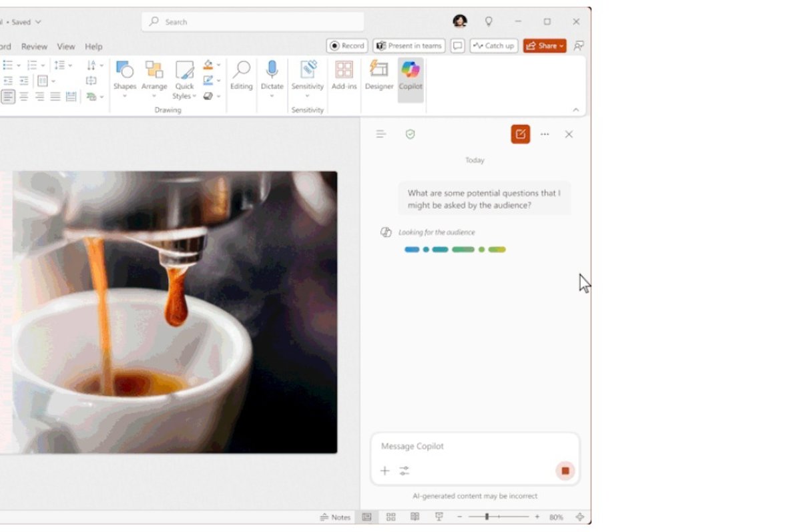Image resolution: width=801 pixels, height=532 pixels.
Task: Collapse the ribbon with the chevron
Action: point(576,110)
